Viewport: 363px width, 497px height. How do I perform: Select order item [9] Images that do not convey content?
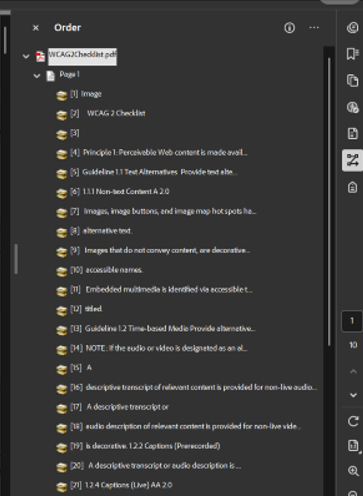pyautogui.click(x=160, y=250)
